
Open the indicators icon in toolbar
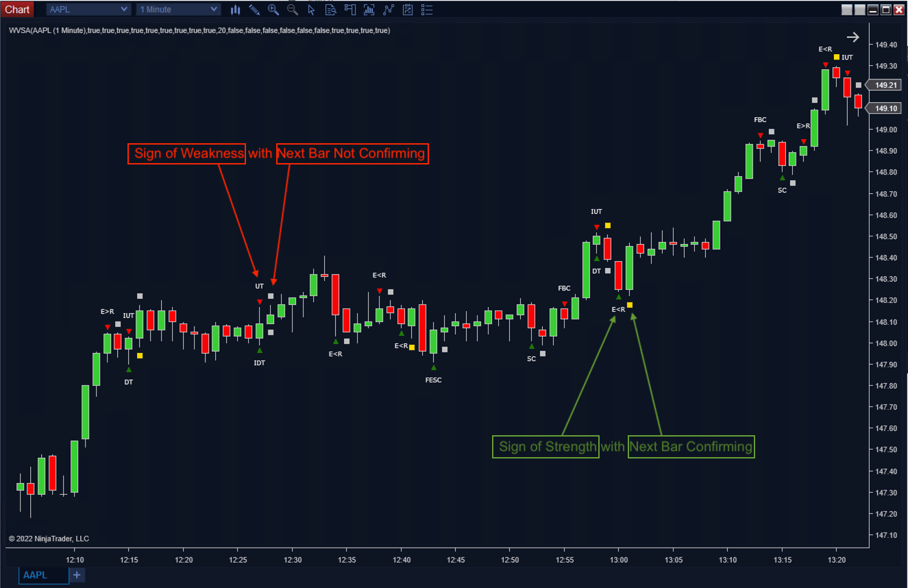pyautogui.click(x=369, y=10)
